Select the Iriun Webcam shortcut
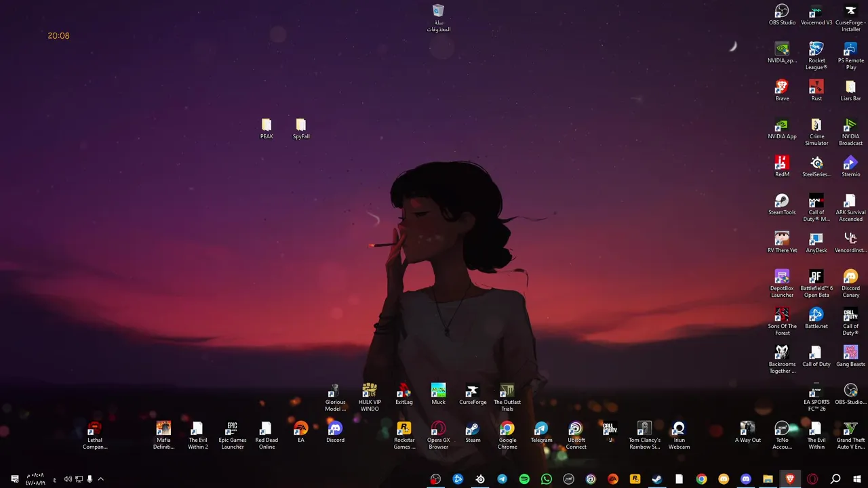Screen dimensions: 868x488 coord(679,436)
